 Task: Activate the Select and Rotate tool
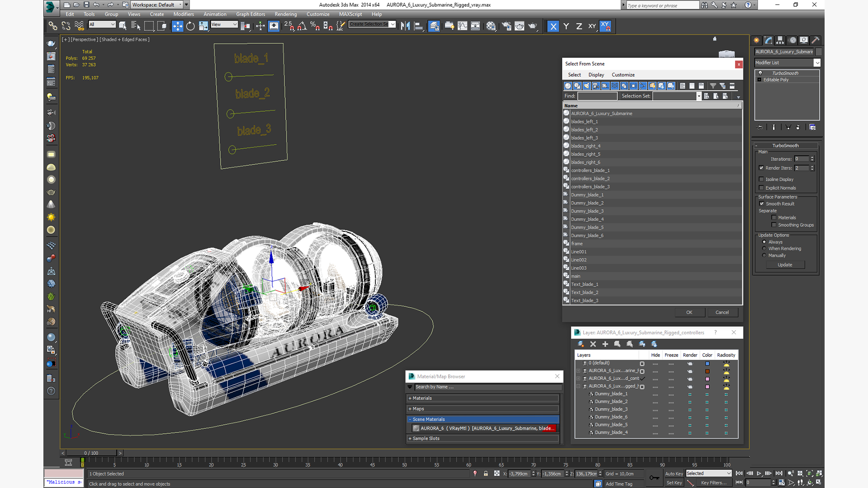(x=190, y=26)
